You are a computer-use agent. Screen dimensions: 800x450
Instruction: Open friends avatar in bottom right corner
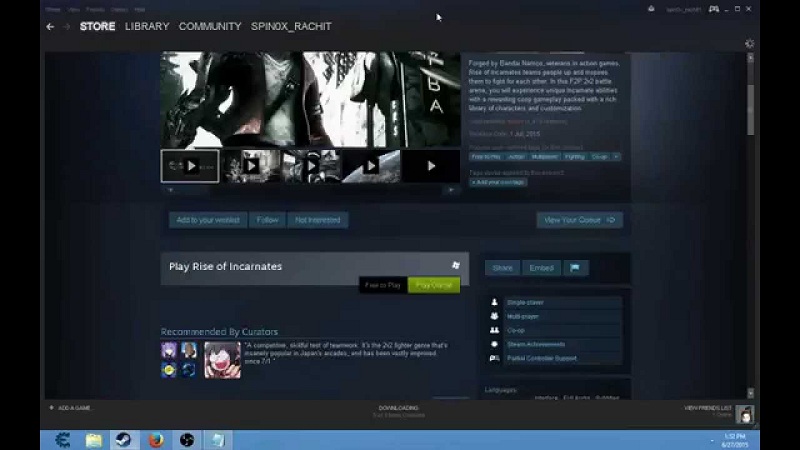(x=744, y=414)
